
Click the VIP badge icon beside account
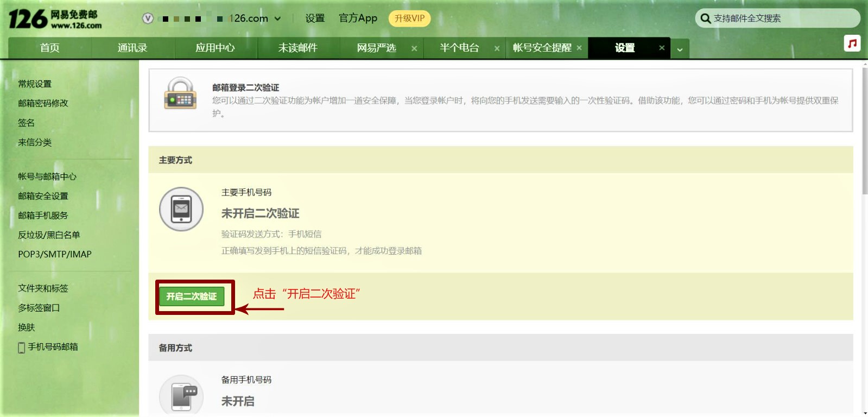click(148, 18)
